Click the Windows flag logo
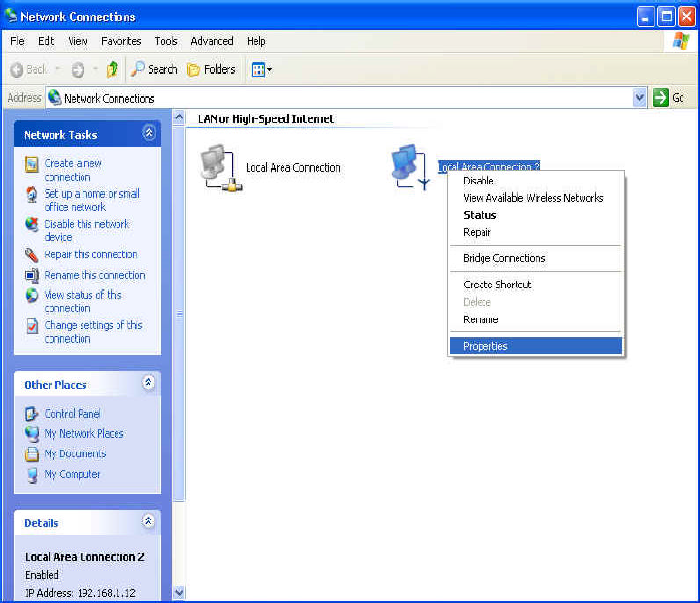The image size is (700, 603). pyautogui.click(x=681, y=41)
